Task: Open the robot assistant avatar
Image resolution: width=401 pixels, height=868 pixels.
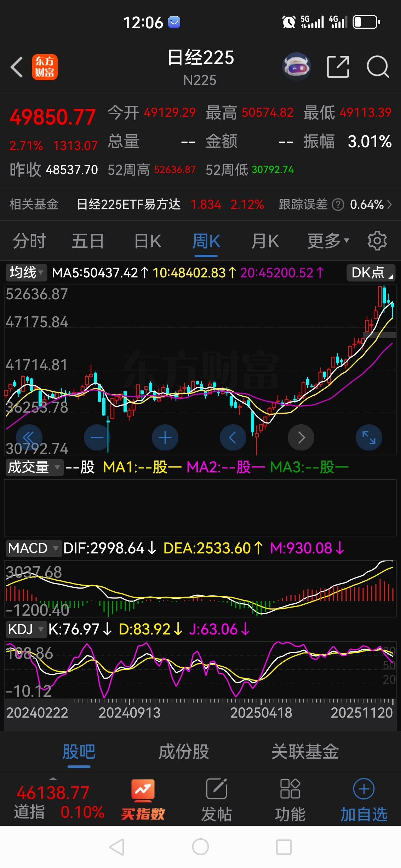Action: click(x=297, y=67)
